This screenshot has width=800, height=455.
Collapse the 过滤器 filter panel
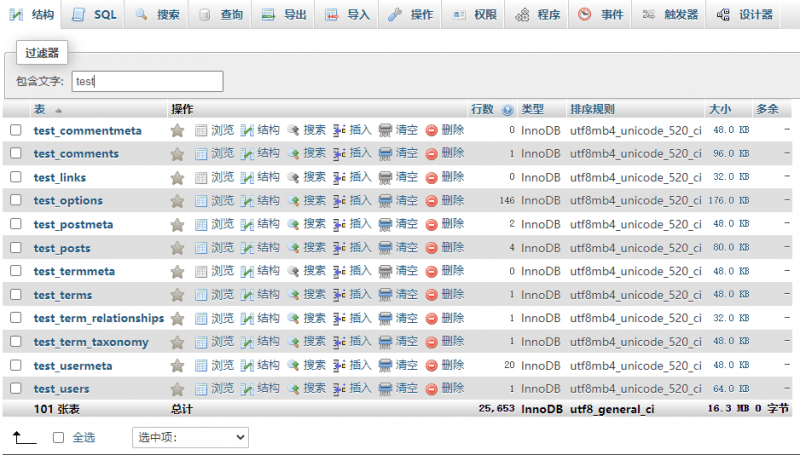pyautogui.click(x=41, y=52)
